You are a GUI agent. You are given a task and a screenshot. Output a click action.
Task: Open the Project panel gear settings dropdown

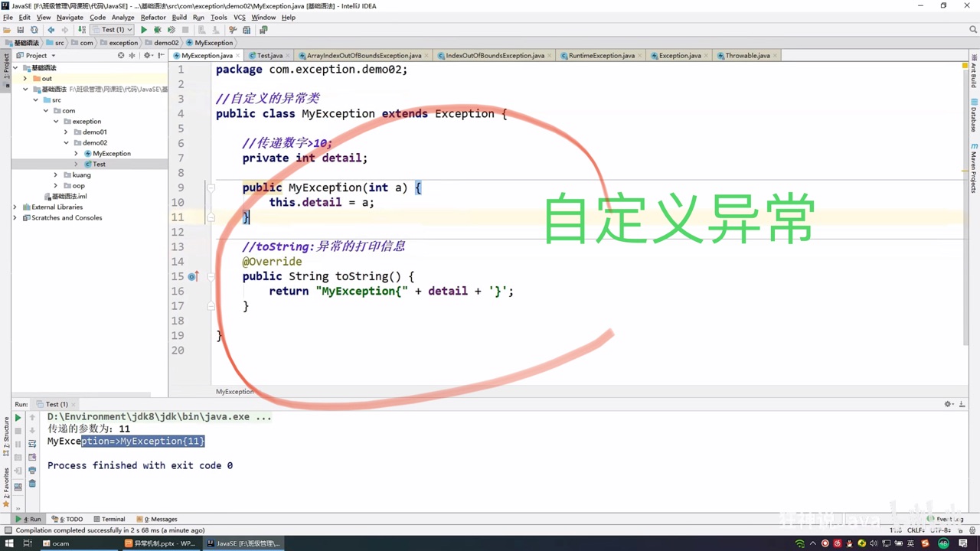[149, 55]
